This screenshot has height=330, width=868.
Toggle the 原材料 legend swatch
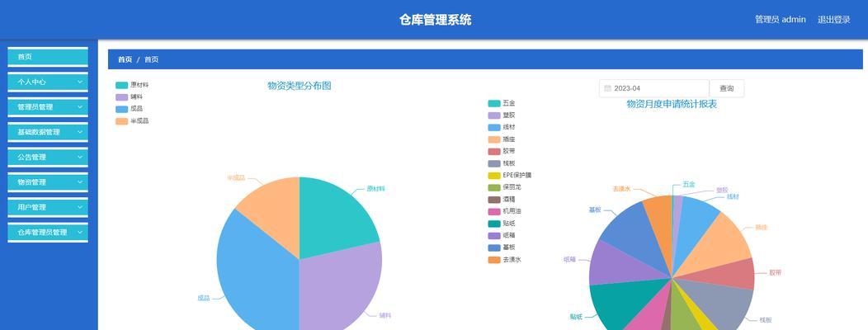122,85
